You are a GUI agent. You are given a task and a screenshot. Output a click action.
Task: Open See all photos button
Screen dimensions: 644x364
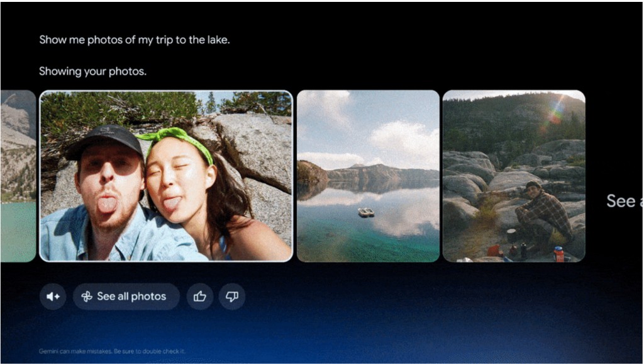(126, 296)
